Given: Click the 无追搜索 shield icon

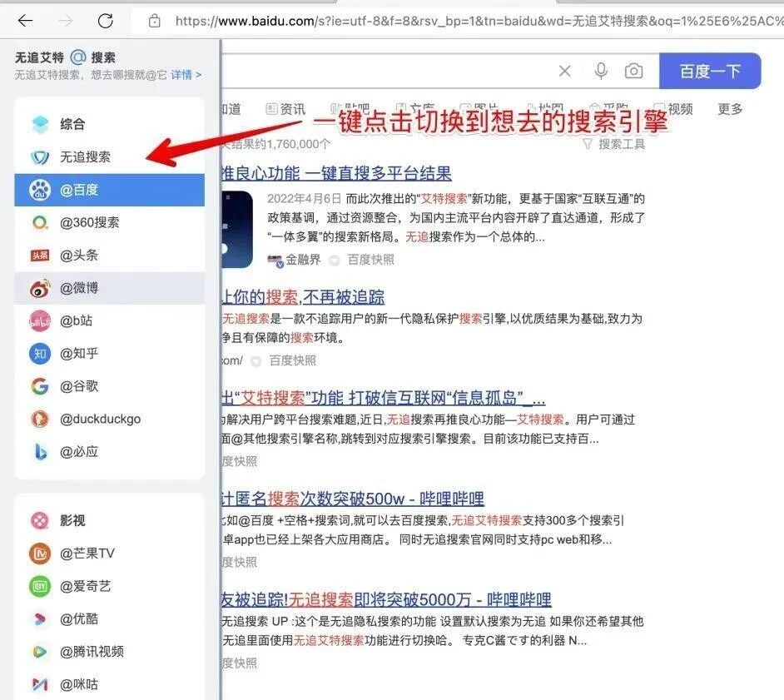Looking at the screenshot, I should point(40,157).
